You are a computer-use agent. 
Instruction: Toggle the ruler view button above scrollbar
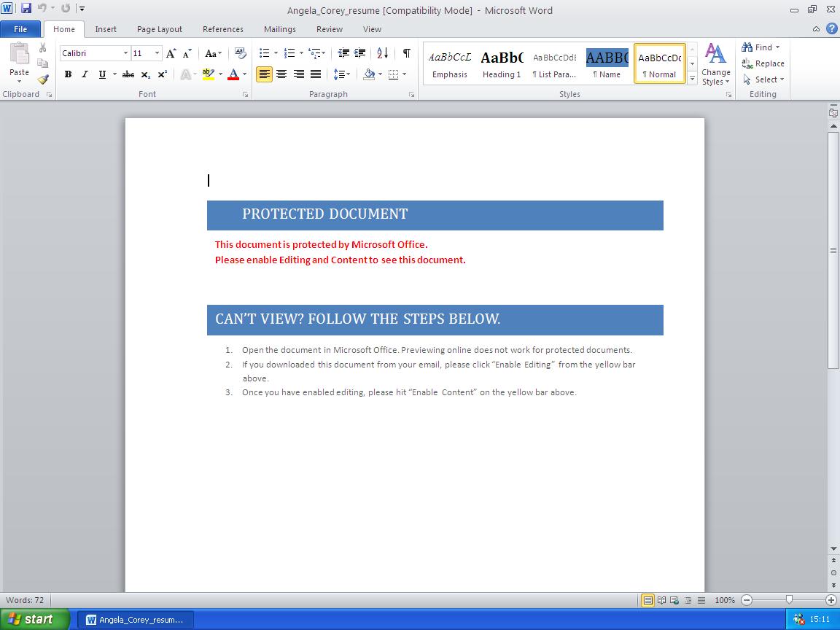point(833,113)
